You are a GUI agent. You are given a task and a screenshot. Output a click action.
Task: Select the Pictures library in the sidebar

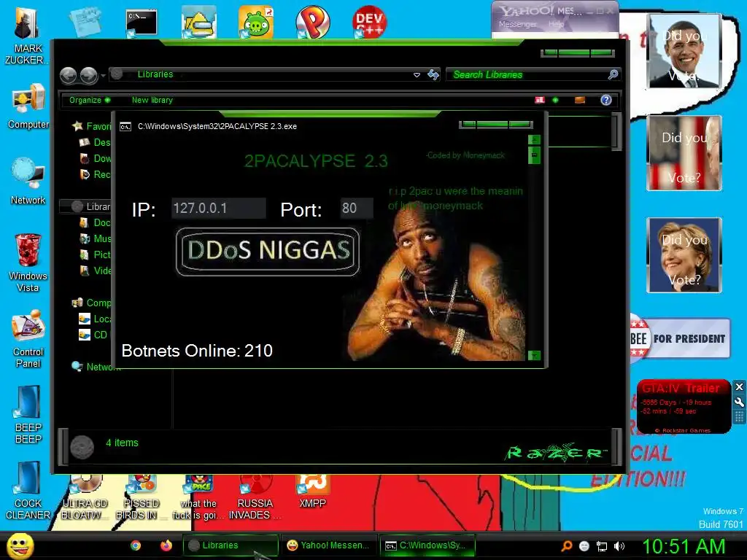pyautogui.click(x=95, y=254)
